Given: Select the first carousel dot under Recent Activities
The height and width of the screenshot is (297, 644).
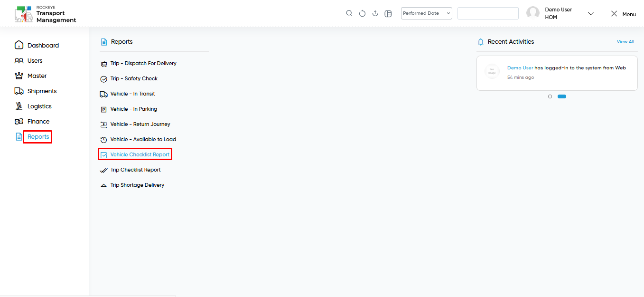Looking at the screenshot, I should coord(550,96).
